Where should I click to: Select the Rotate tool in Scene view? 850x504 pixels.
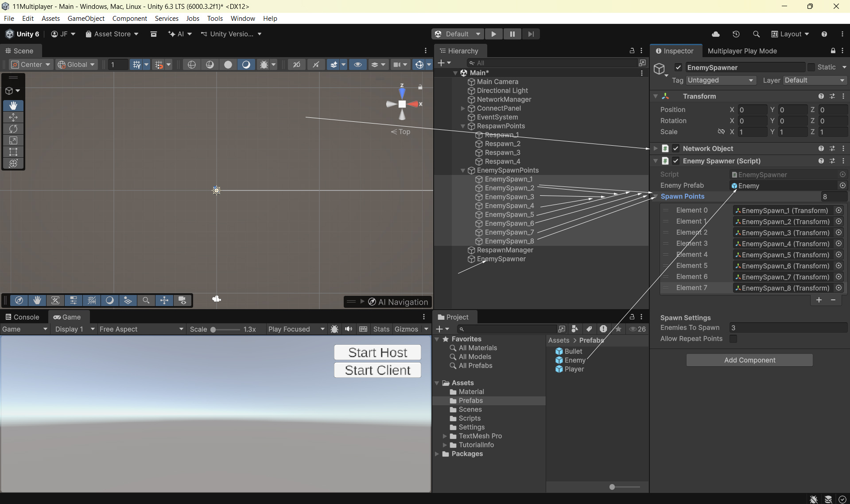(x=13, y=129)
